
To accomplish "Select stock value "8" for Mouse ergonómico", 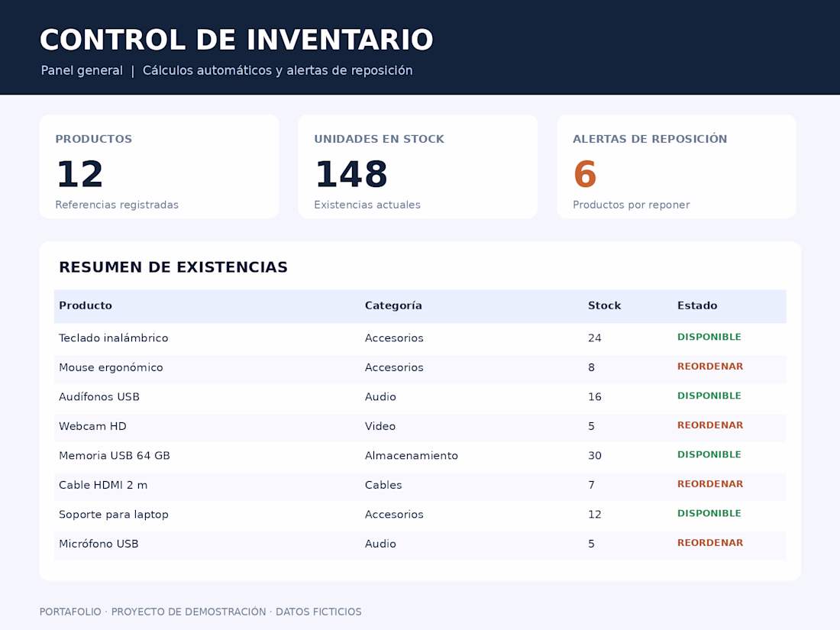I will 591,367.
